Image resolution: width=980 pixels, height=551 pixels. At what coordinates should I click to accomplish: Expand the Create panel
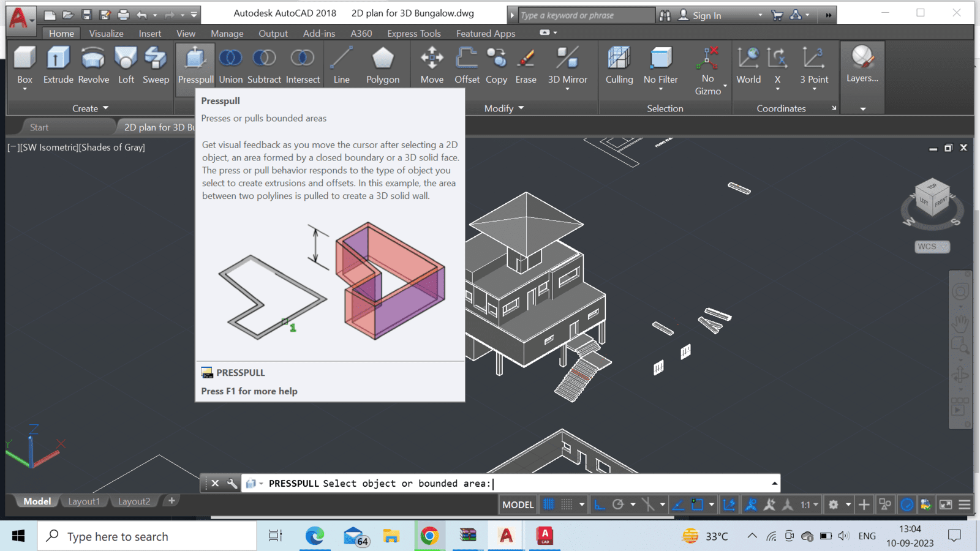[90, 108]
